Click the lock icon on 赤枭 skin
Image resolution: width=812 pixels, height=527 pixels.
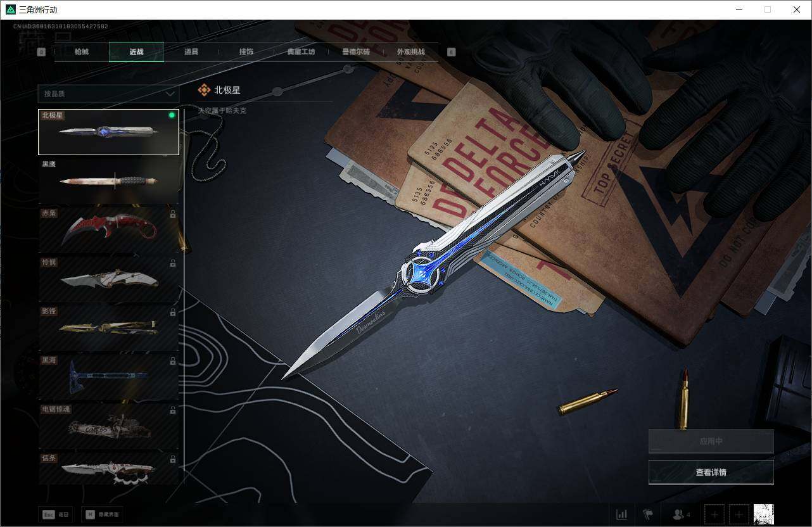[173, 215]
